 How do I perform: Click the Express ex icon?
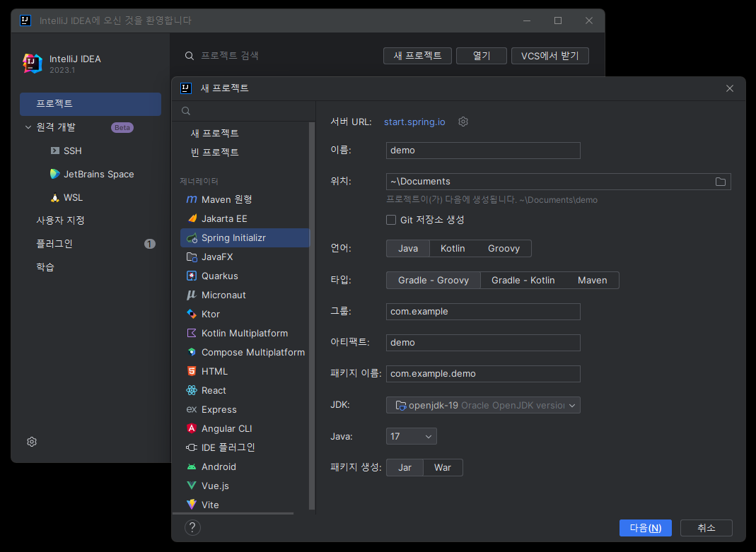click(192, 409)
